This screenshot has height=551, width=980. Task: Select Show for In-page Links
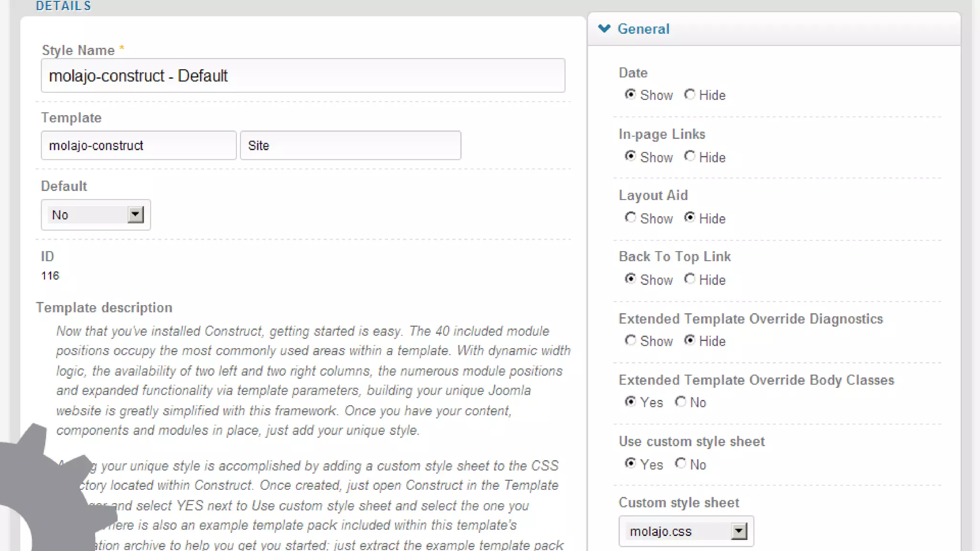point(630,156)
